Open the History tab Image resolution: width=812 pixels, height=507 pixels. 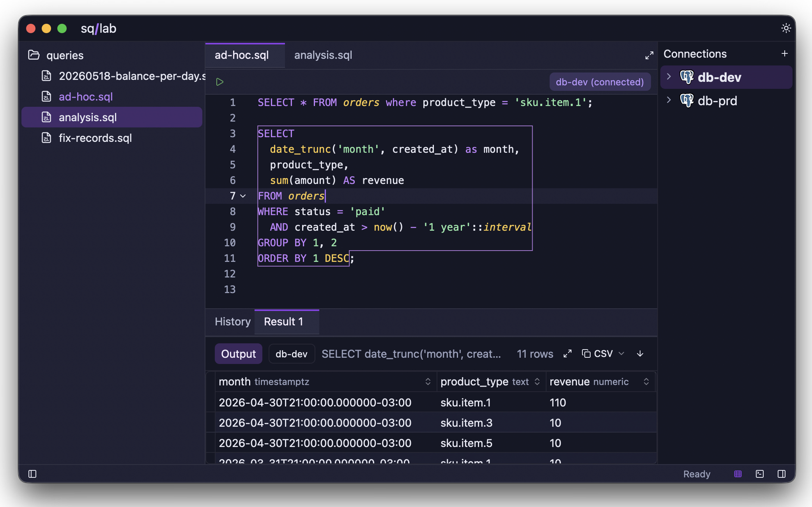pos(233,322)
